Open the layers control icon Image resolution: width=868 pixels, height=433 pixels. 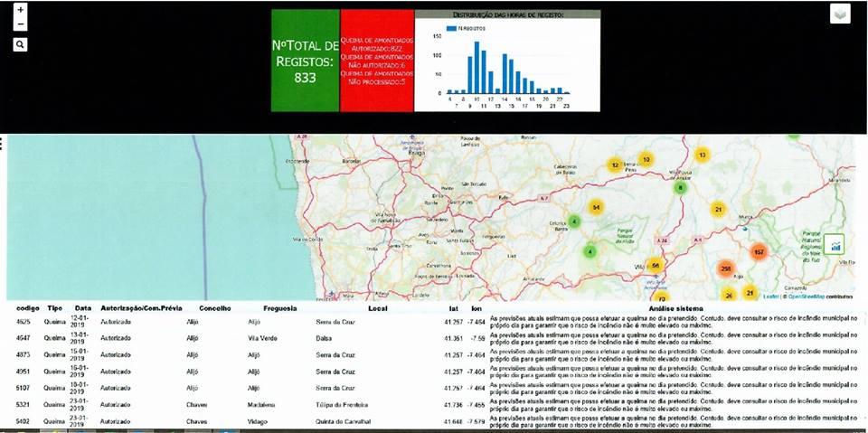(x=840, y=14)
